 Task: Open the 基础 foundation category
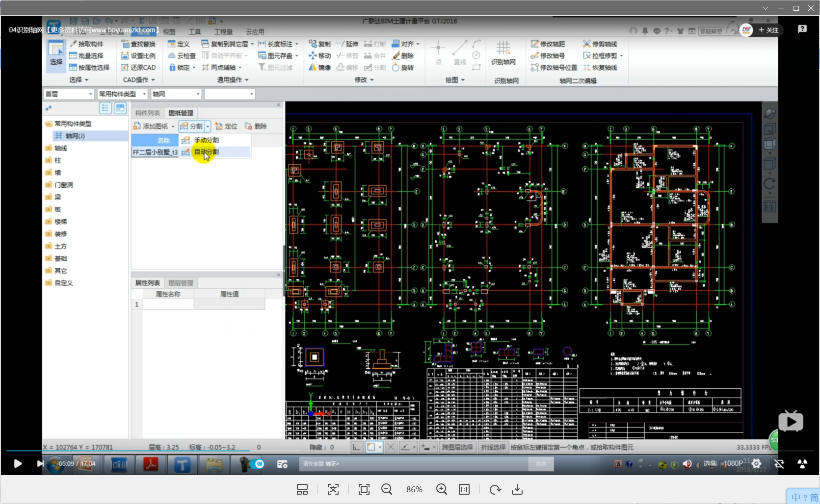[x=60, y=258]
